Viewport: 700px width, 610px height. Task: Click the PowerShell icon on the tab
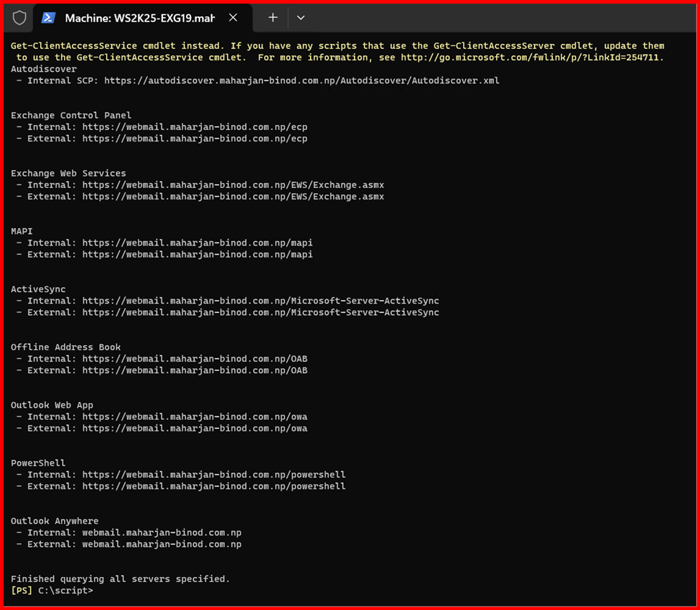(x=49, y=18)
